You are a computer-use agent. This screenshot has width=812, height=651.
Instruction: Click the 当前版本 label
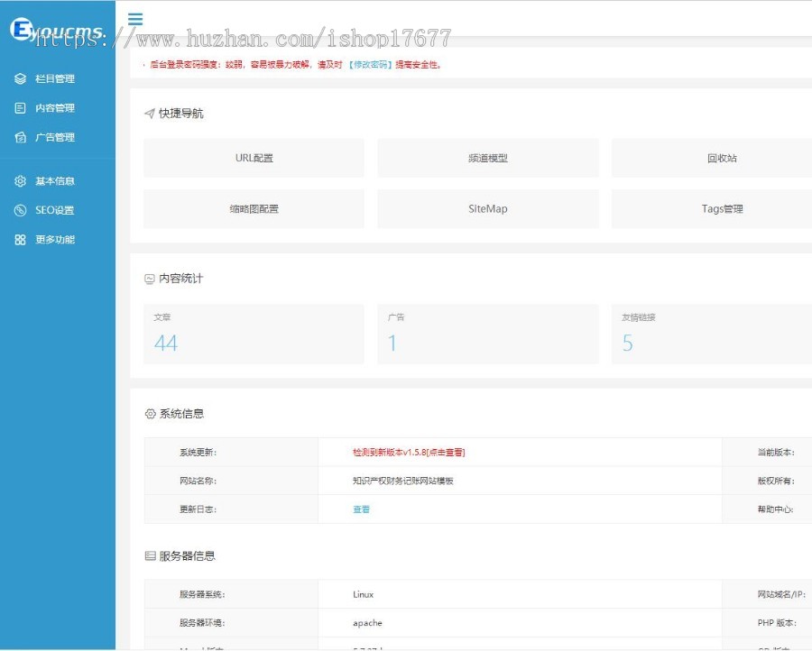pos(776,453)
